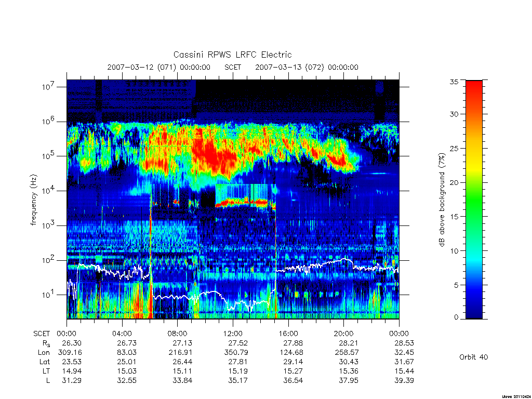
Task: Click the 'SCET' label in header
Action: click(233, 67)
